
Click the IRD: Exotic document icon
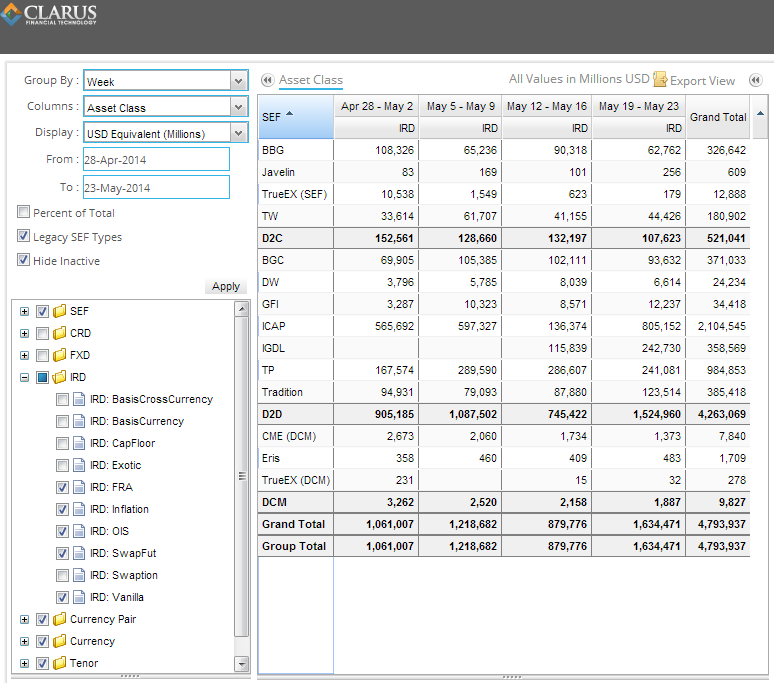pos(79,465)
